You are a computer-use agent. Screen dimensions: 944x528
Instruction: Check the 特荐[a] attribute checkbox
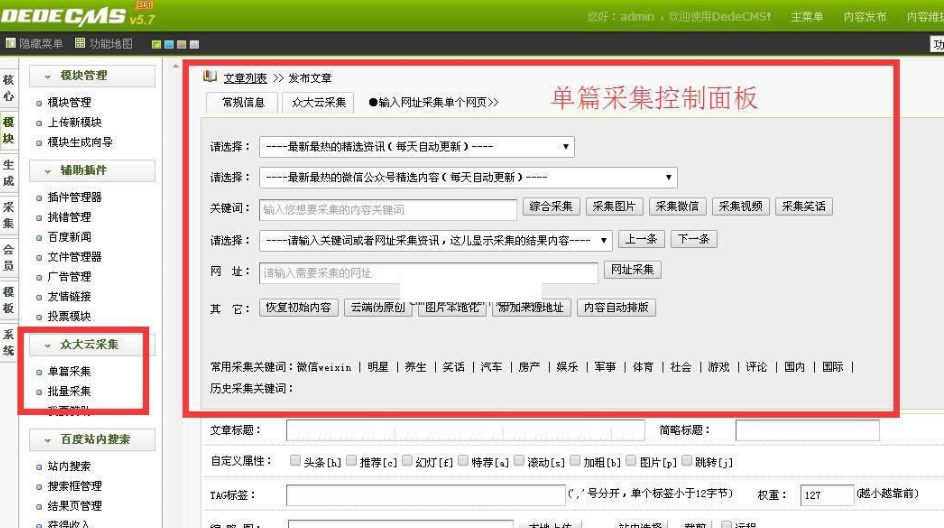click(x=463, y=461)
